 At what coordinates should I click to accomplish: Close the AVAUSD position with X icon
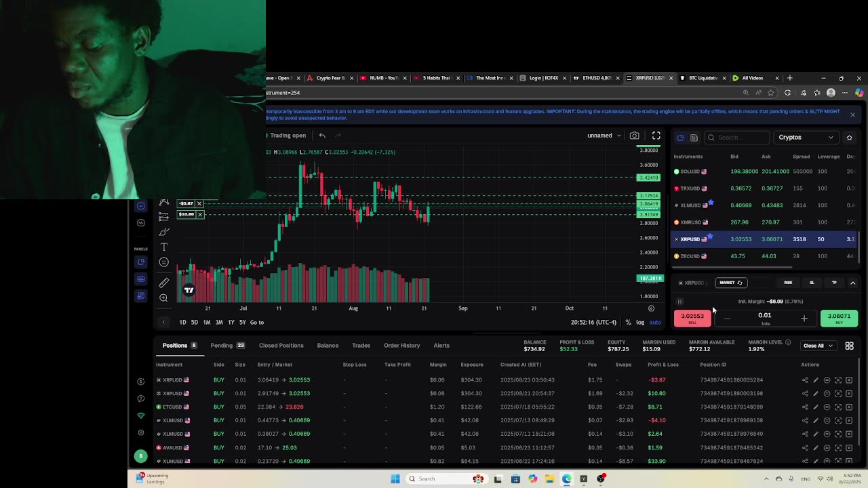tap(849, 447)
